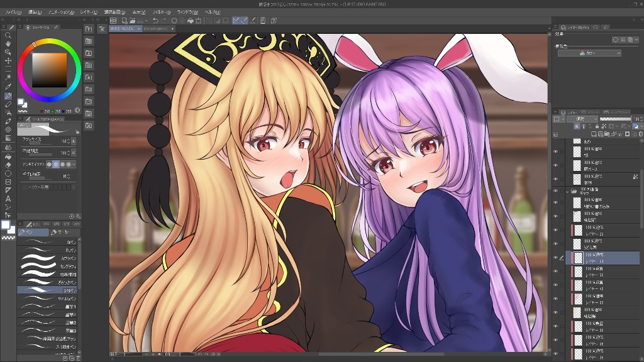
Task: Adjust the layer opacity slider
Action: (615, 119)
